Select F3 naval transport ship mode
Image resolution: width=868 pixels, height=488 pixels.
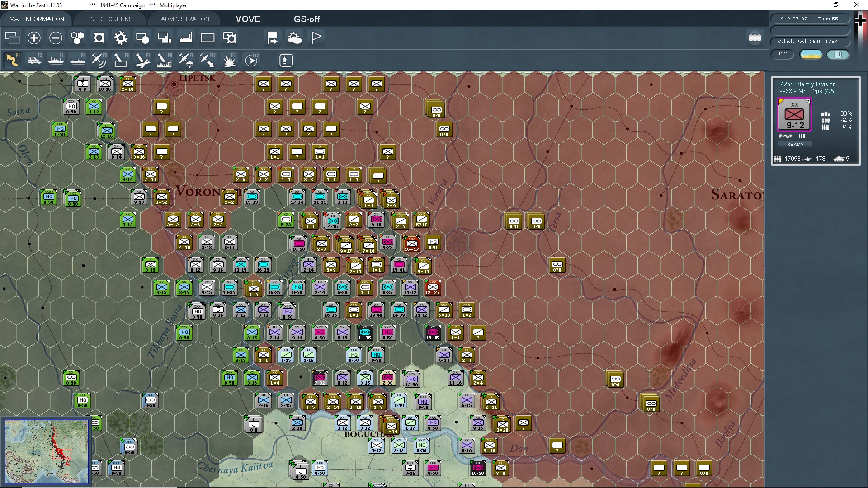(x=56, y=60)
